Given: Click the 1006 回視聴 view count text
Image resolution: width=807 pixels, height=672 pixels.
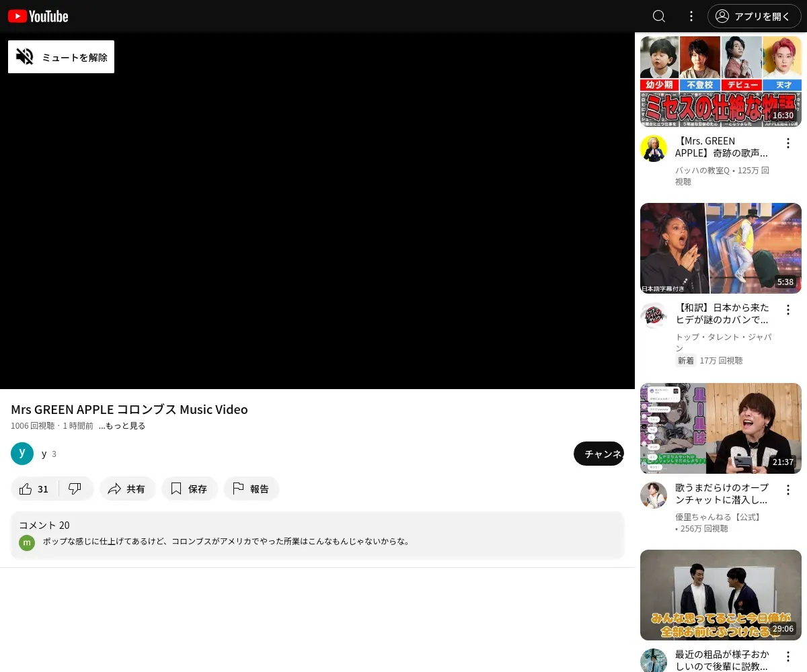Looking at the screenshot, I should point(33,425).
